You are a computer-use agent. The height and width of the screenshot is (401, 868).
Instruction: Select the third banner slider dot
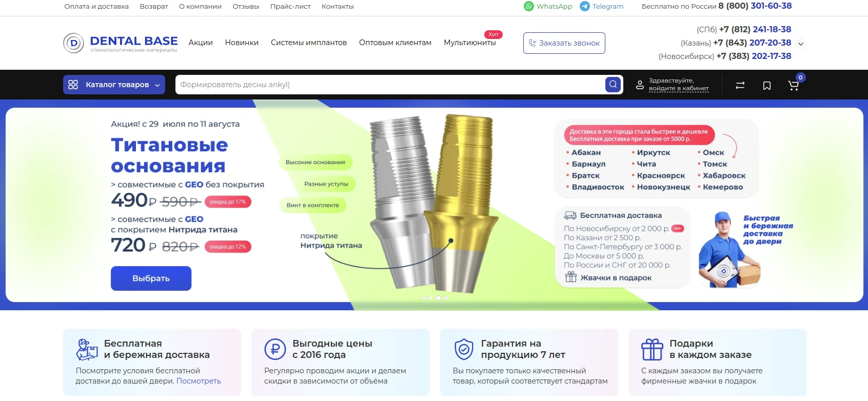point(439,297)
